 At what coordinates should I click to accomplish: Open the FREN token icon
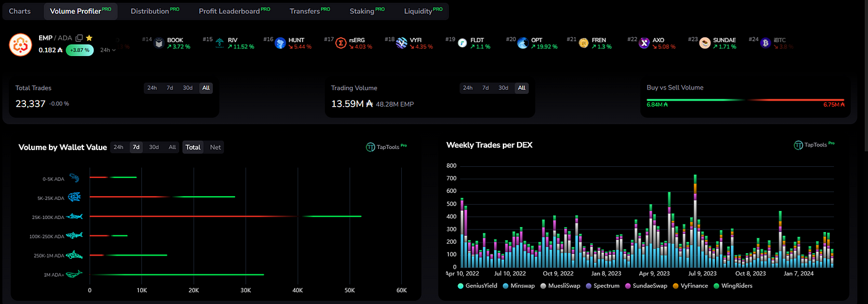point(584,43)
